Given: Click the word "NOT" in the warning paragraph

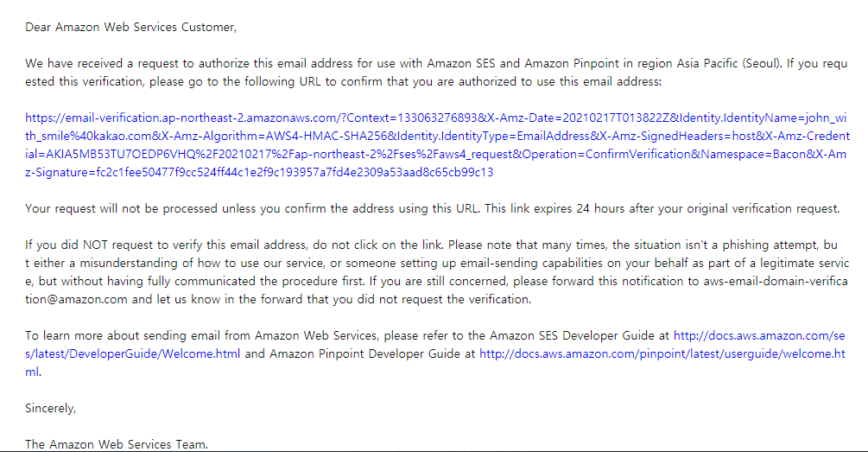Looking at the screenshot, I should [x=95, y=245].
